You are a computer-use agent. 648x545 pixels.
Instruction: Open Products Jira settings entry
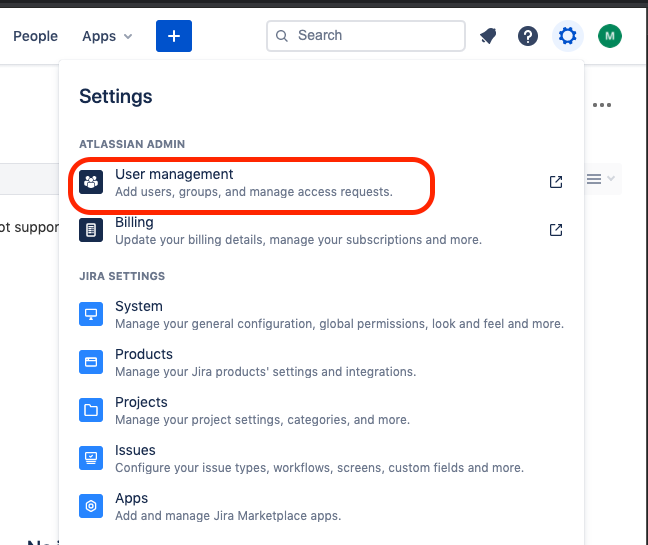[321, 362]
